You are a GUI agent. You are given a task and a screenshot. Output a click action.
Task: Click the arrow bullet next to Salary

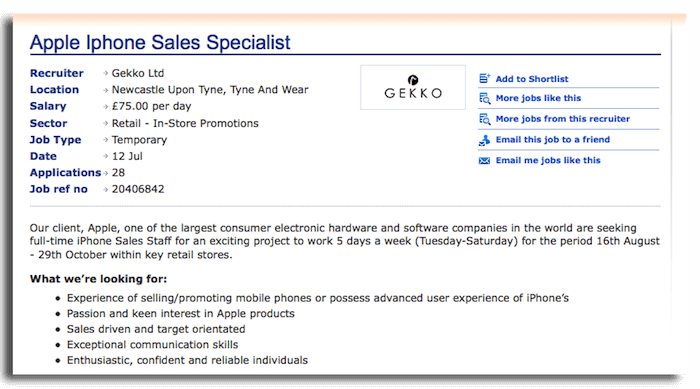[x=106, y=106]
